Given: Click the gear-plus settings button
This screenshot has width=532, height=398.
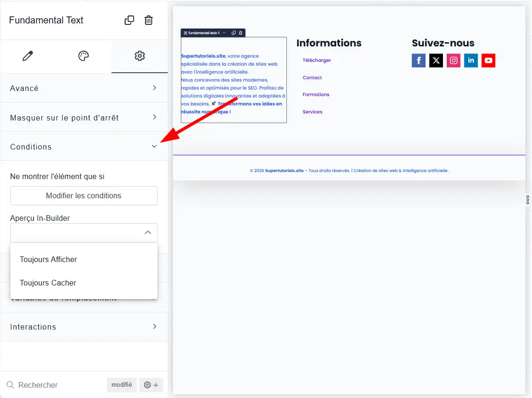Looking at the screenshot, I should [x=151, y=385].
